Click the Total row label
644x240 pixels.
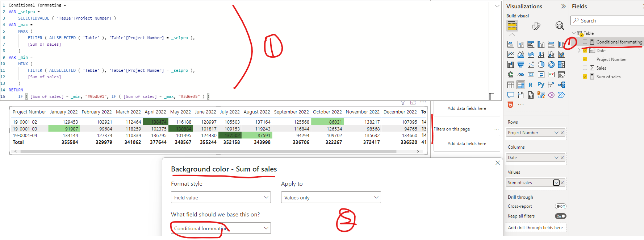pyautogui.click(x=18, y=142)
